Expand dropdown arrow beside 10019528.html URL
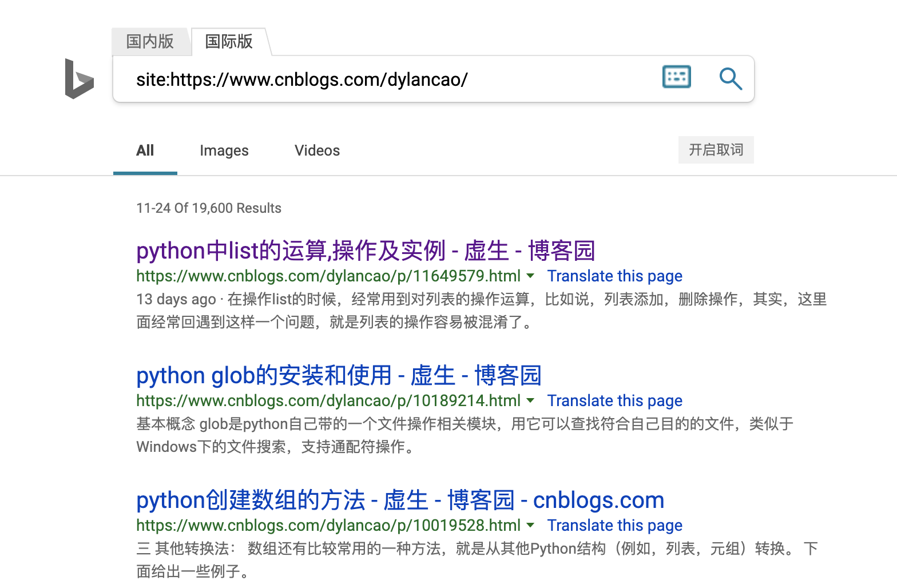Image resolution: width=897 pixels, height=588 pixels. pos(530,526)
